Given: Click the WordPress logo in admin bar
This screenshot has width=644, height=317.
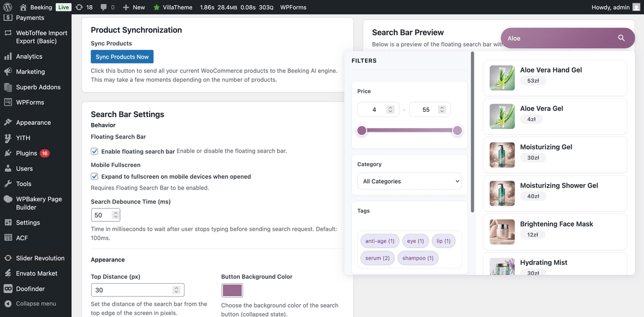Looking at the screenshot, I should 8,8.
